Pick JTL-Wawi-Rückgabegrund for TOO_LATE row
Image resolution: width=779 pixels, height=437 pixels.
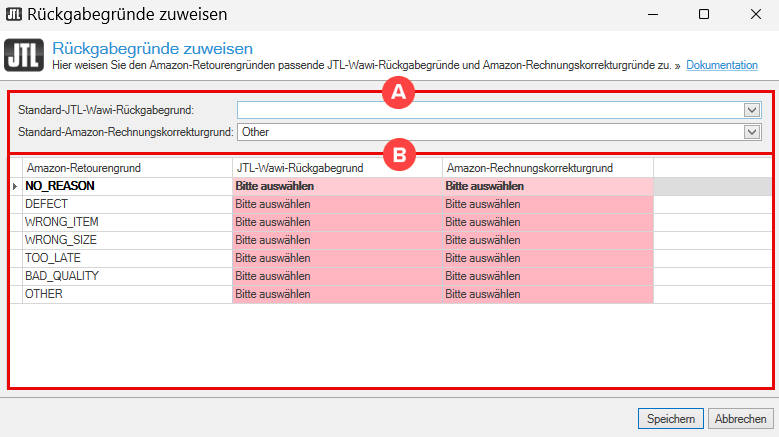[337, 258]
